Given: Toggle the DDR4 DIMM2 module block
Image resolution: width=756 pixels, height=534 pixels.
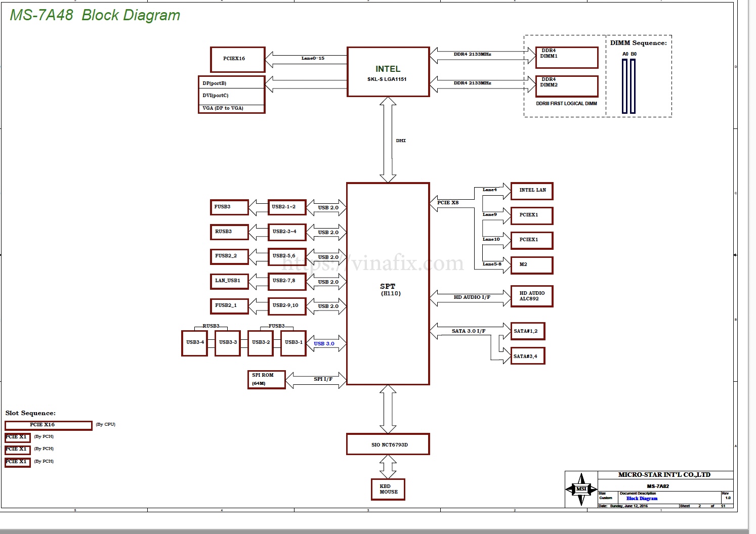Looking at the screenshot, I should point(566,86).
